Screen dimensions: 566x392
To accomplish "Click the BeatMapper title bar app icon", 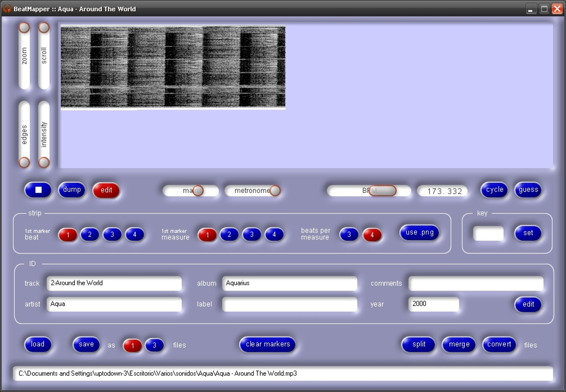I will tap(7, 8).
